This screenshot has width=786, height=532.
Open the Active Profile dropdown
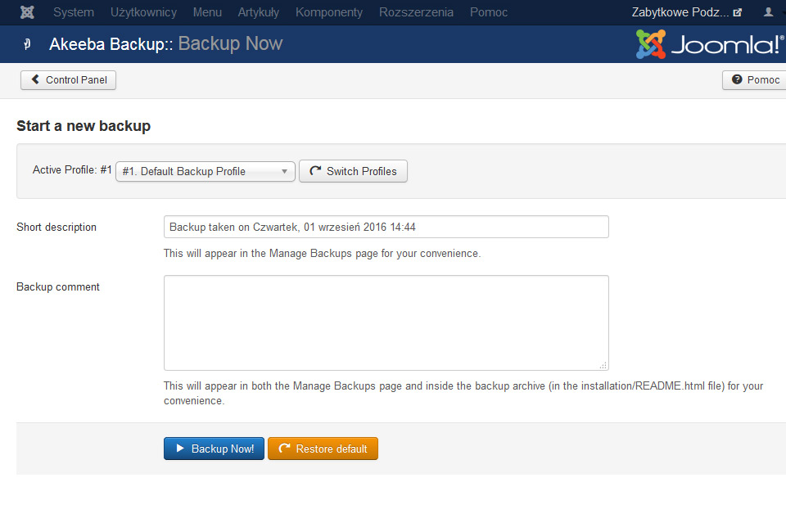205,171
